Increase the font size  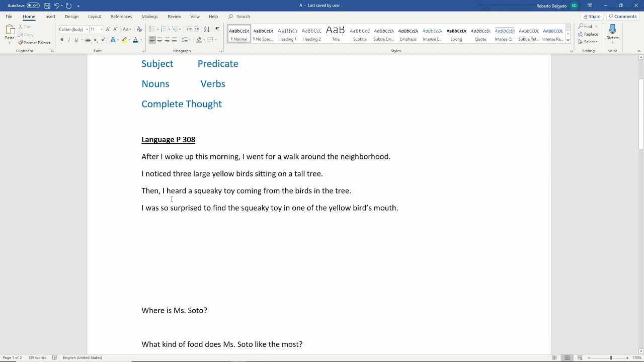[x=108, y=29]
